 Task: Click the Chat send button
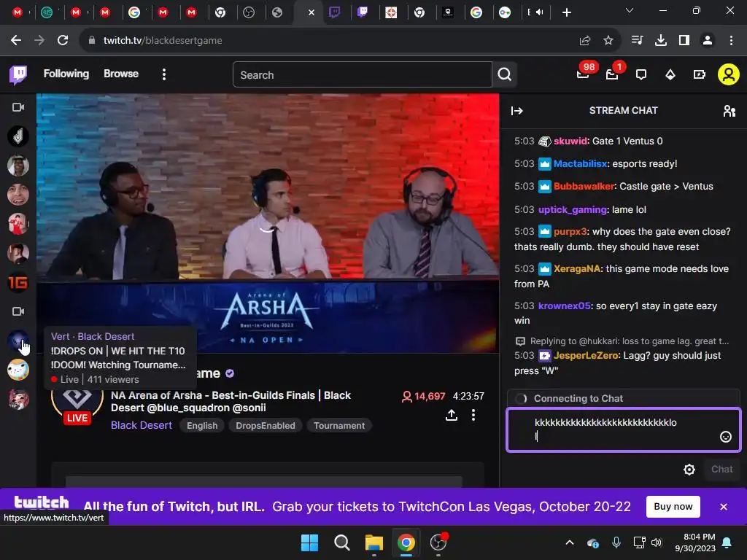[721, 470]
